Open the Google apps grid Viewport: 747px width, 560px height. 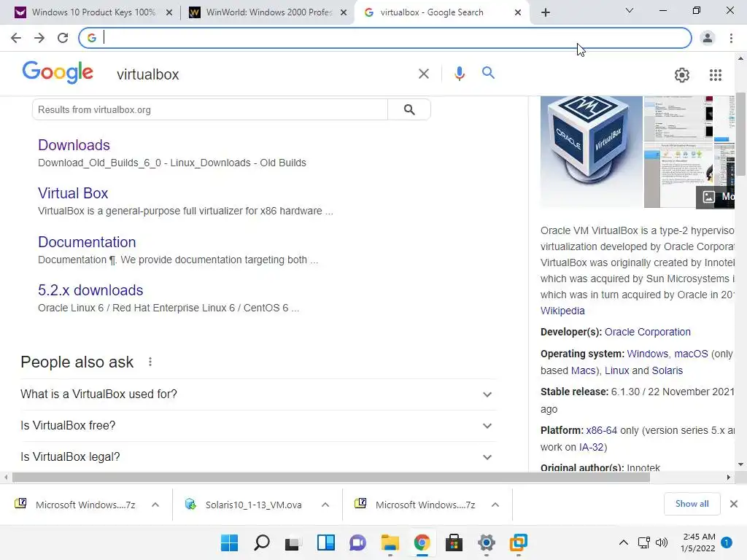pos(716,75)
